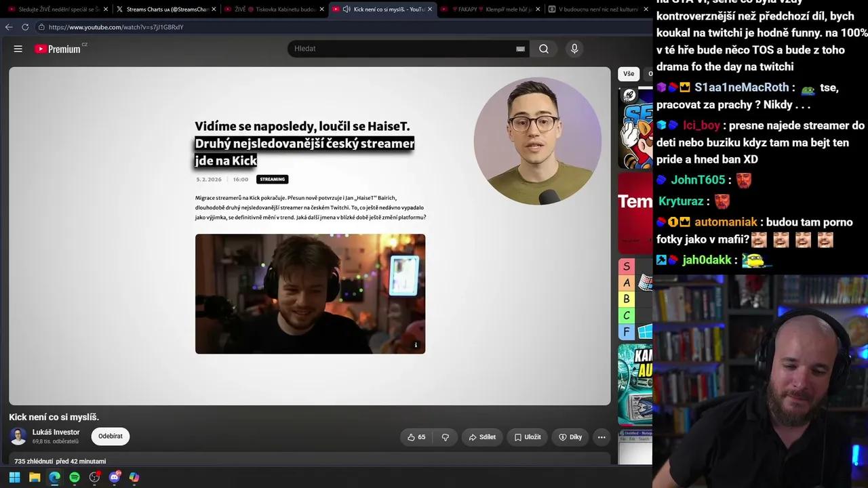Open Lukáš Investor channel avatar

coord(18,436)
